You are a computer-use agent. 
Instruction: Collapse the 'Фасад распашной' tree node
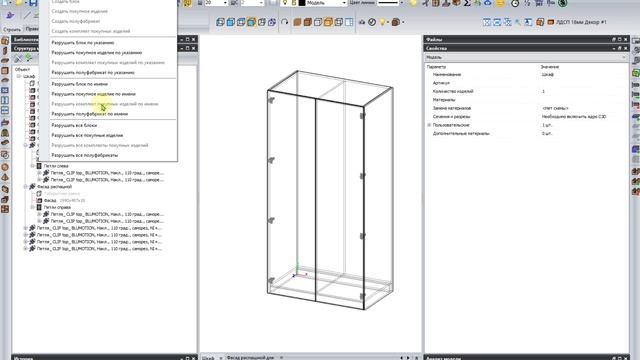point(26,187)
